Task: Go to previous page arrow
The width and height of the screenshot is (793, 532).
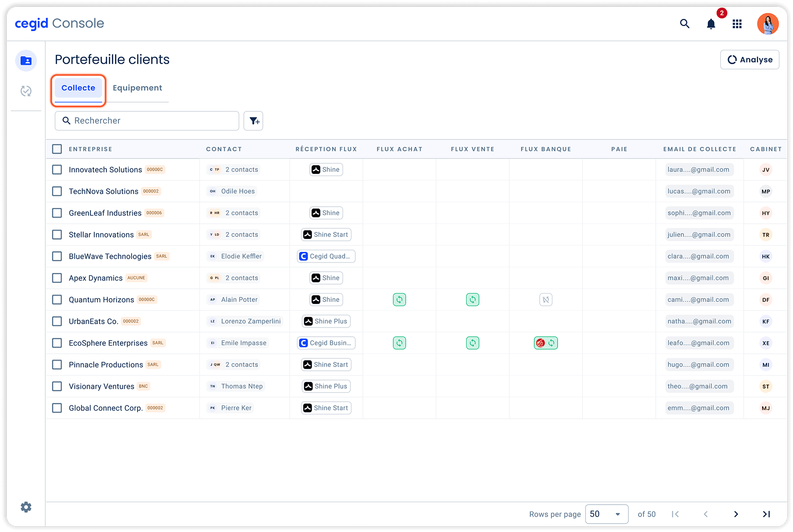Action: click(706, 514)
